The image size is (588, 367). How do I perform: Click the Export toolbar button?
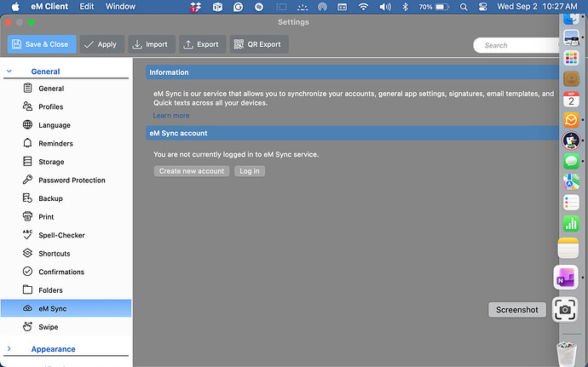click(202, 44)
